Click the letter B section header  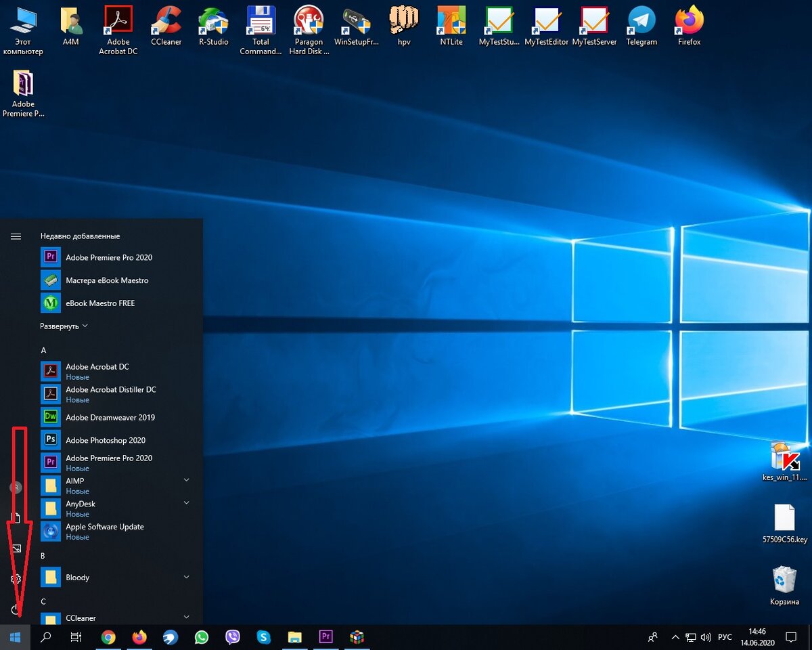[43, 556]
